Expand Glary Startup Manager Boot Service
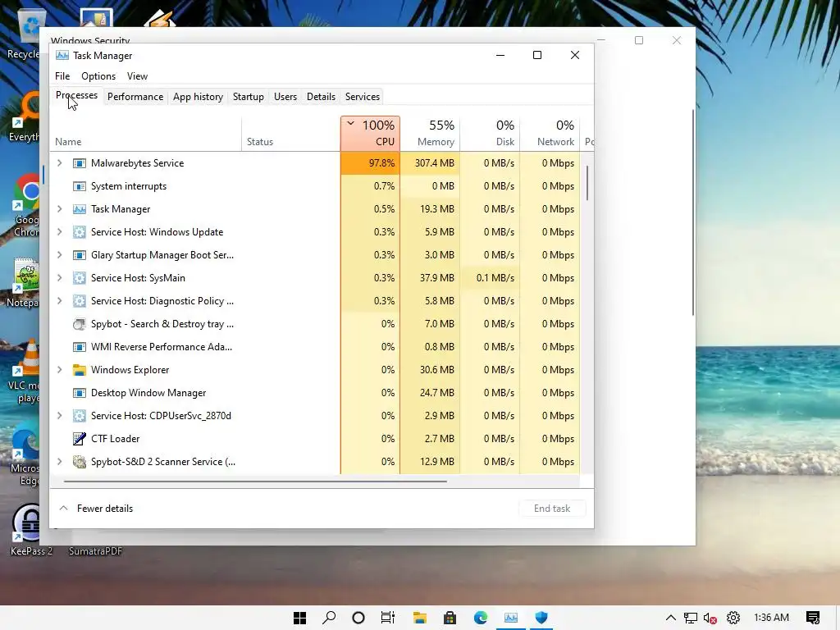 [x=59, y=255]
